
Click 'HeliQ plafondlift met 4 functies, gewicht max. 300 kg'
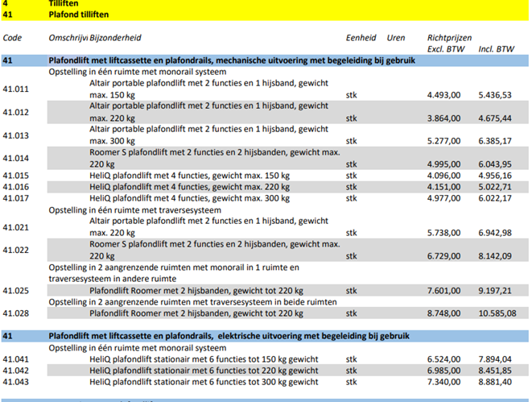click(x=190, y=198)
